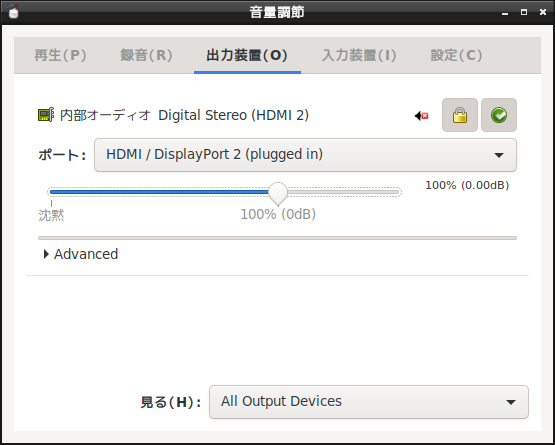
Task: Click the 音量調節 title bar text
Action: [277, 12]
